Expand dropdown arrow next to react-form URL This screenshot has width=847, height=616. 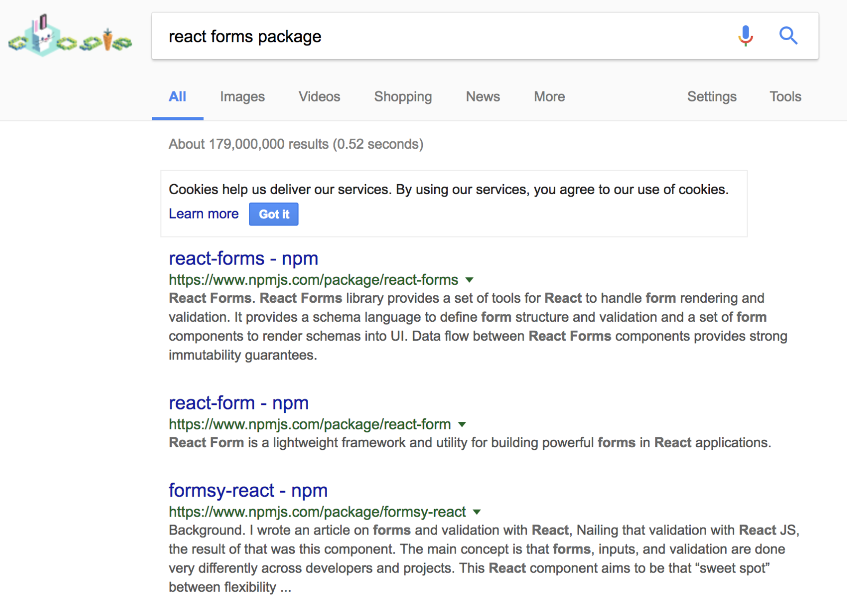tap(462, 424)
